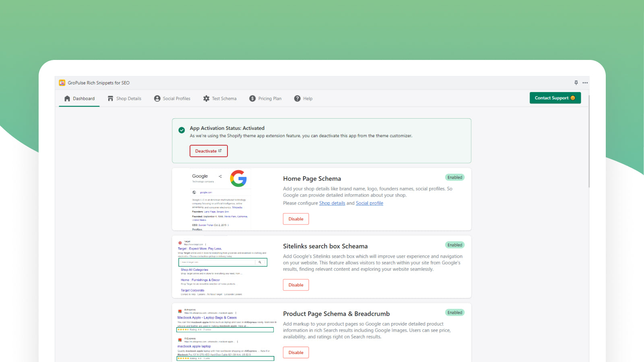Click the 'Sitelinks search box Scheama' heading
644x362 pixels.
tap(325, 246)
